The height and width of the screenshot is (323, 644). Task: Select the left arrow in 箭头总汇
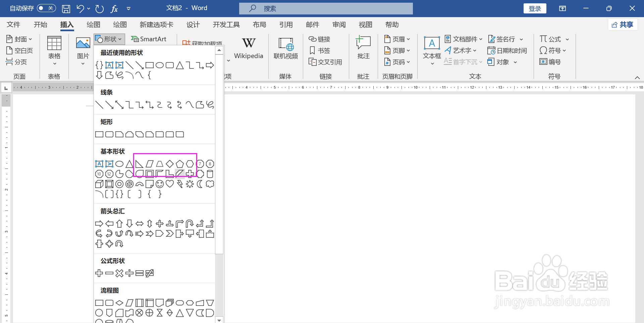click(109, 224)
